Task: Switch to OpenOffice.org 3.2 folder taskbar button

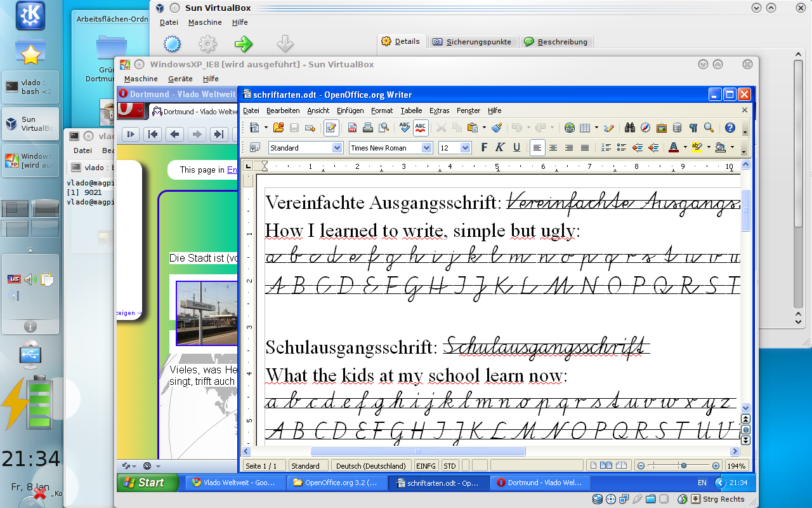Action: tap(337, 483)
